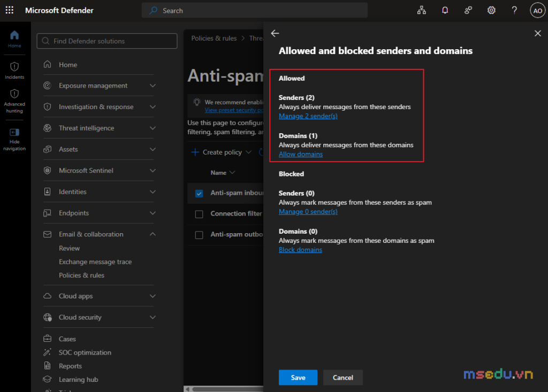The image size is (548, 392).
Task: Click the Exposure management icon
Action: [x=47, y=85]
